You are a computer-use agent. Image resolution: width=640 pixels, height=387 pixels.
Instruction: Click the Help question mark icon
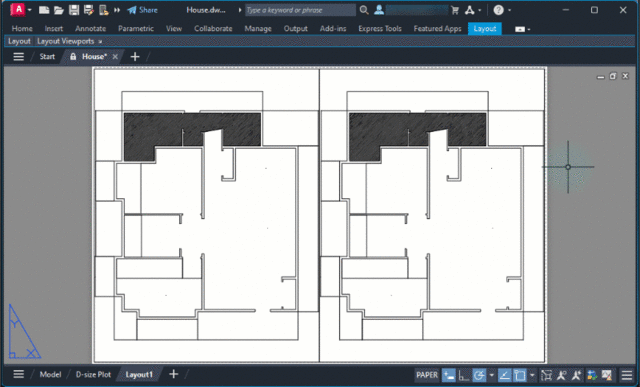click(x=498, y=10)
